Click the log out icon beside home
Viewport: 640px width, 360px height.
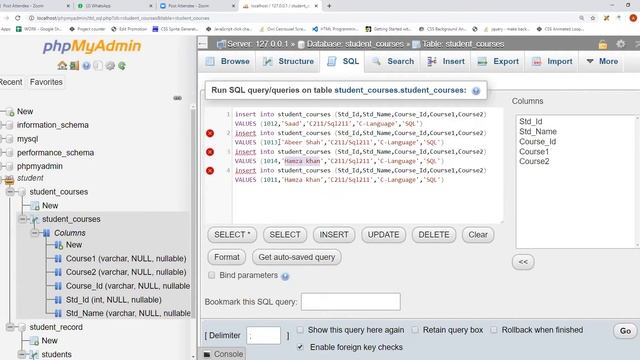(74, 65)
